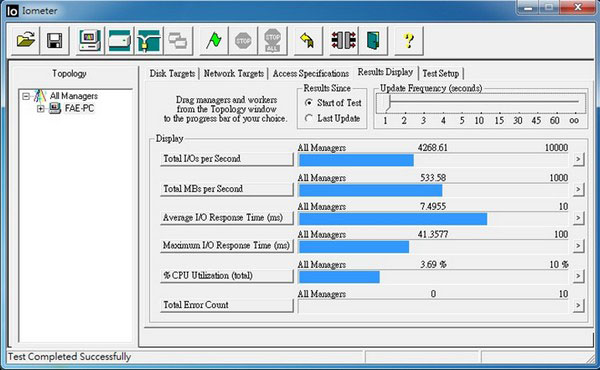Select All Managers label in Topology tree
This screenshot has width=600, height=370.
(73, 96)
